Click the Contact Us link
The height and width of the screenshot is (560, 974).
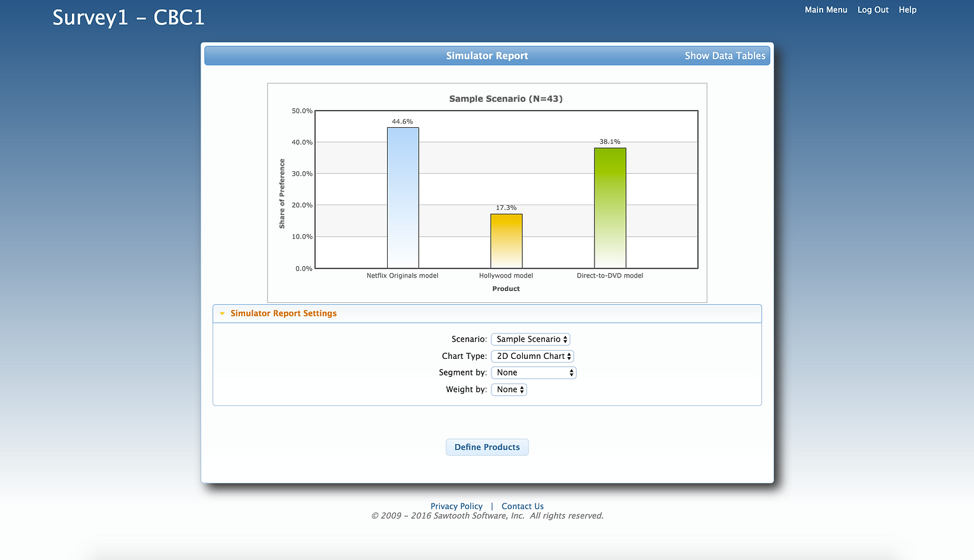522,507
